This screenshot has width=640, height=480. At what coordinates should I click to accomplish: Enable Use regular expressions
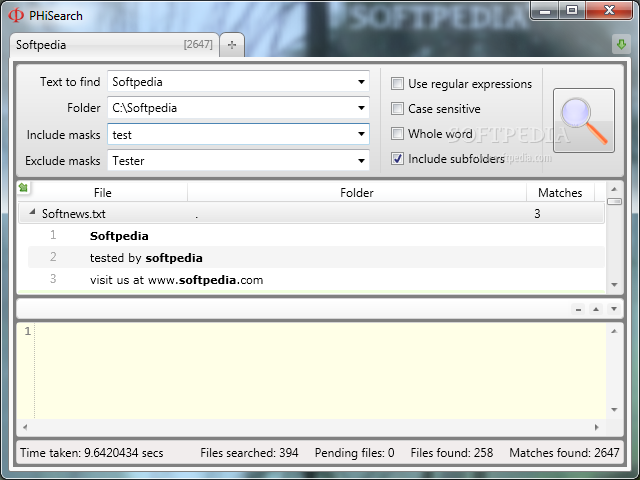tap(397, 84)
